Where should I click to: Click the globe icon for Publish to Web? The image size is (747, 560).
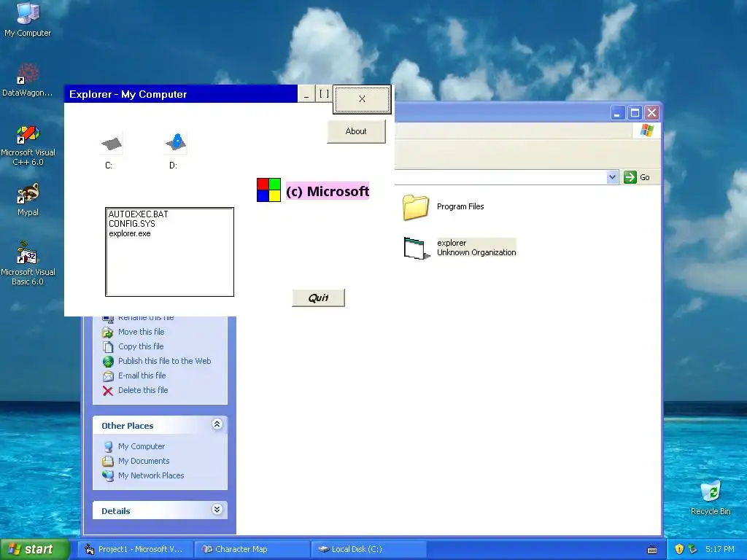pyautogui.click(x=108, y=362)
